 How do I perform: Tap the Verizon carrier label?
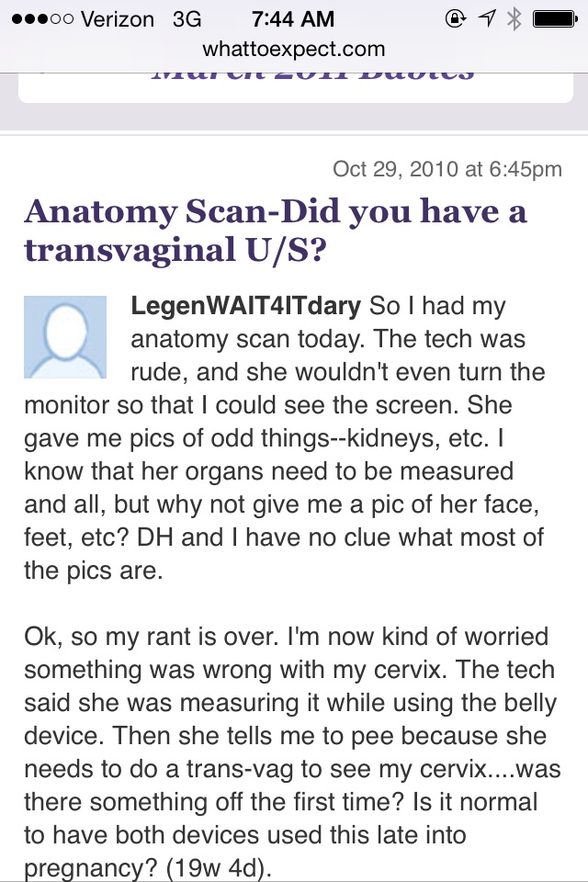(116, 18)
